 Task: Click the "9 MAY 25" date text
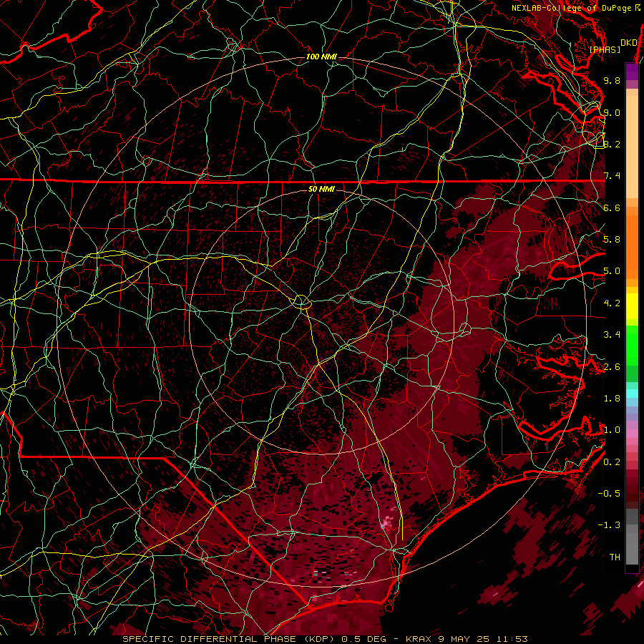tap(465, 639)
